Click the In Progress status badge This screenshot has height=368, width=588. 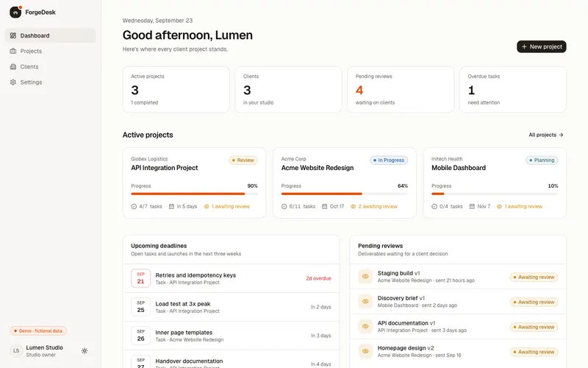pyautogui.click(x=389, y=160)
